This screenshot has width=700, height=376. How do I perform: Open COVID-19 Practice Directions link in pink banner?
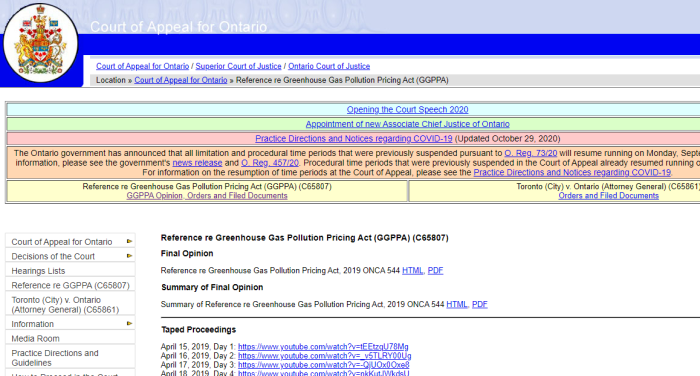coord(354,138)
